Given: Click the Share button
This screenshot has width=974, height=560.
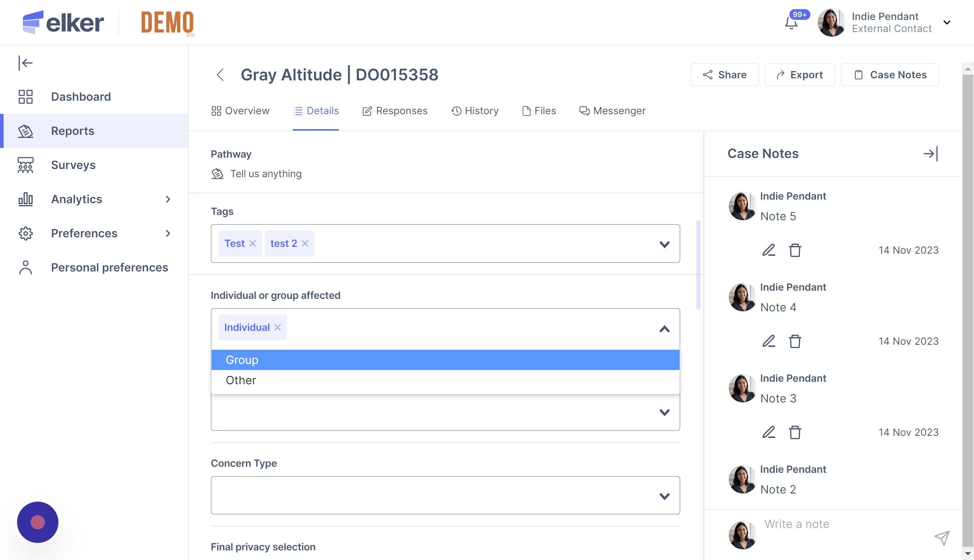Looking at the screenshot, I should 724,75.
